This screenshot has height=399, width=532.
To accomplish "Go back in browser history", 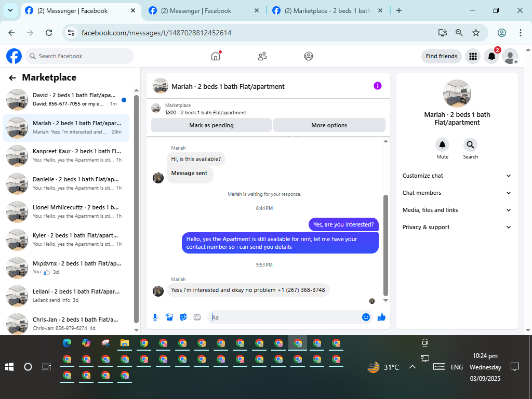I will 11,33.
